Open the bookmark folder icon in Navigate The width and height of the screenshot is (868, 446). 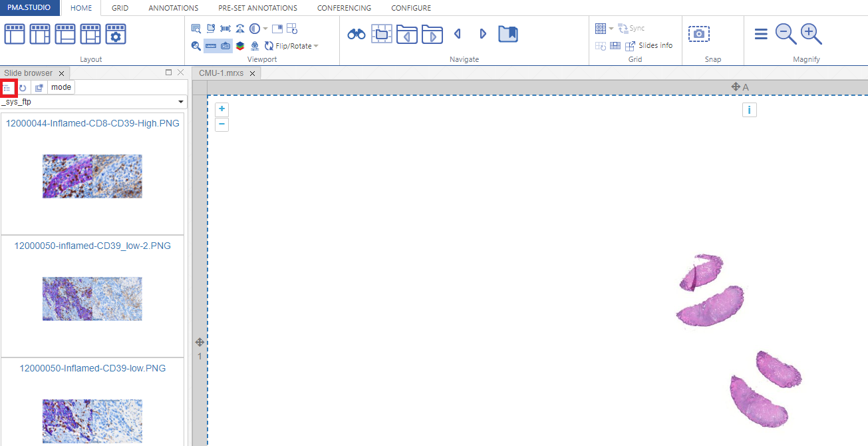pos(508,34)
